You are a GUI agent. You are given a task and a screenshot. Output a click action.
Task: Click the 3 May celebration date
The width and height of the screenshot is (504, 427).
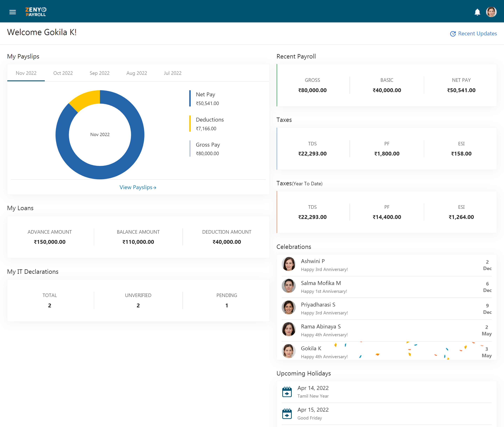point(486,352)
